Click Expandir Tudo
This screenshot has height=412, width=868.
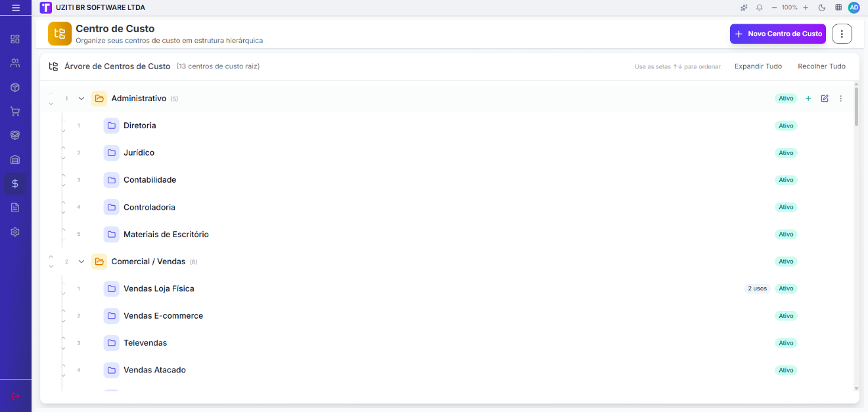tap(758, 66)
